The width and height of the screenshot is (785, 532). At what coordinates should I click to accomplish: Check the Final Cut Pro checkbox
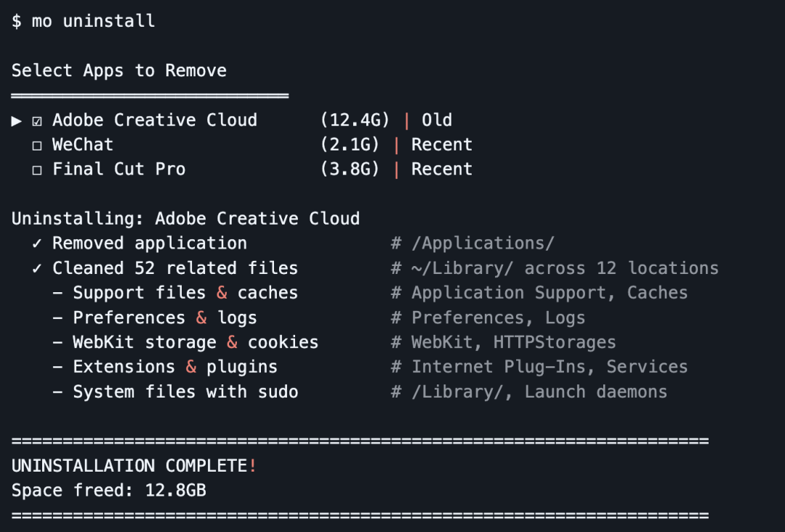pyautogui.click(x=37, y=170)
